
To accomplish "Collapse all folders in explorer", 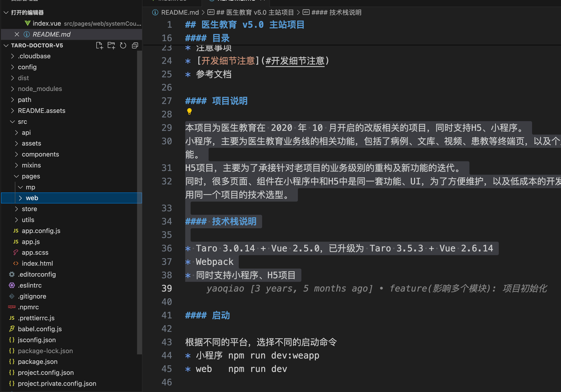I will pos(135,45).
